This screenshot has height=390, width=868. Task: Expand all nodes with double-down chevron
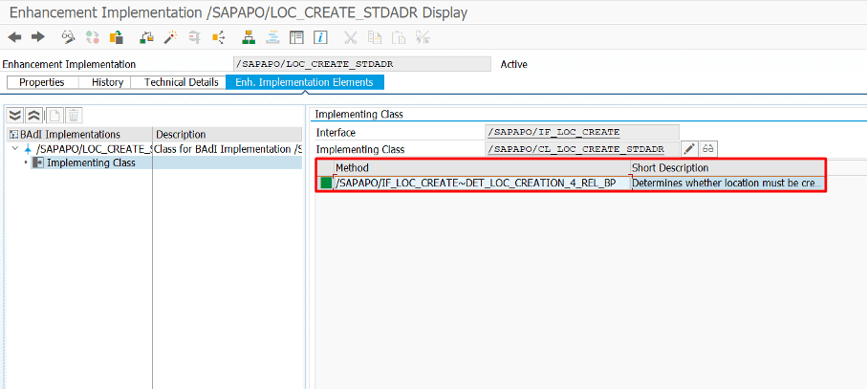click(15, 116)
